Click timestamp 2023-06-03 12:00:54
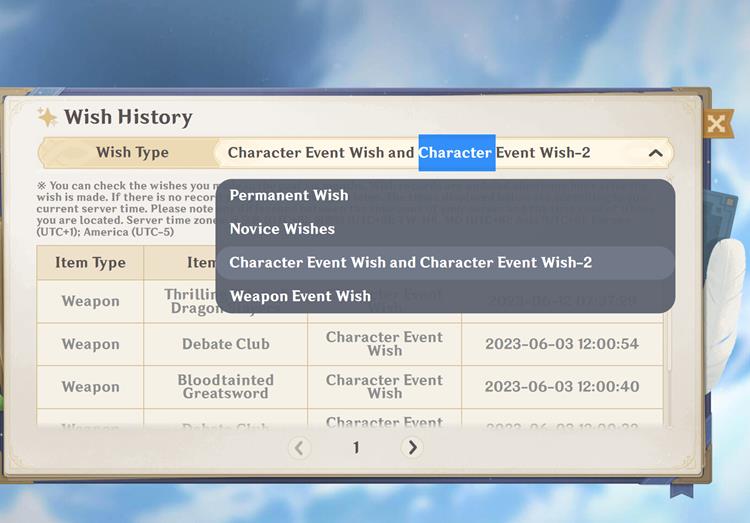 [562, 344]
